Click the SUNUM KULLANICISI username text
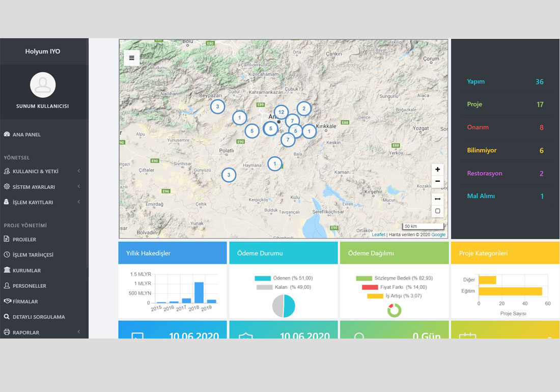Viewport: 560px width, 392px height. click(42, 106)
